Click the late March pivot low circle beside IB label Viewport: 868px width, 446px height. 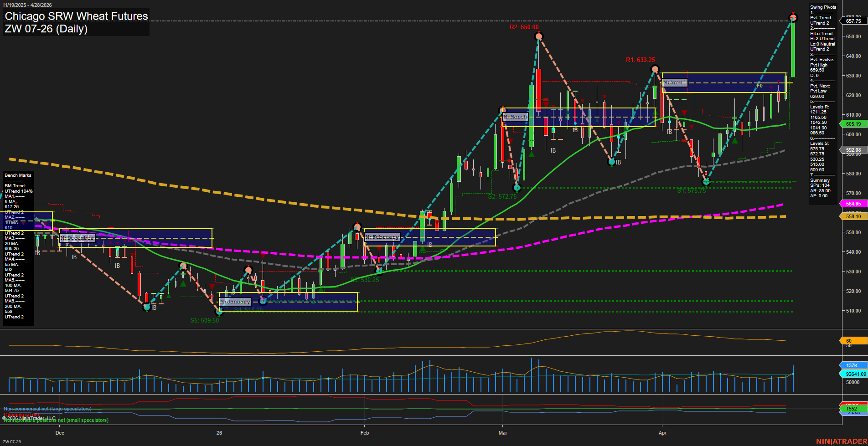(612, 162)
